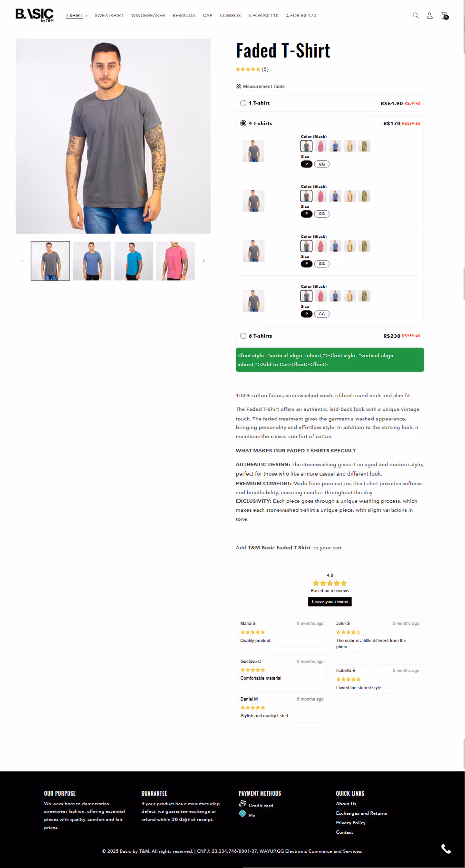Select the 1 T-shirt radio option
The height and width of the screenshot is (868, 465).
click(243, 103)
